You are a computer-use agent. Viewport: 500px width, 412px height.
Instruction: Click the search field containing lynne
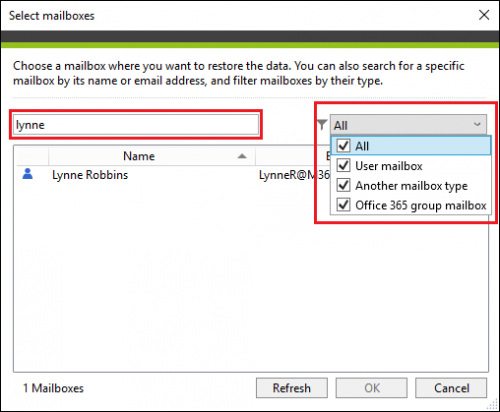[x=136, y=125]
